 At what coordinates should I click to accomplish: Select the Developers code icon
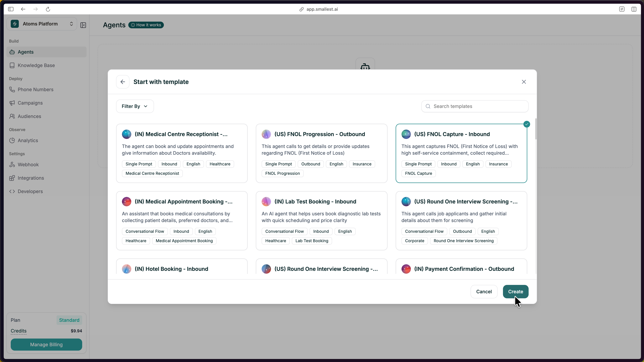(12, 191)
